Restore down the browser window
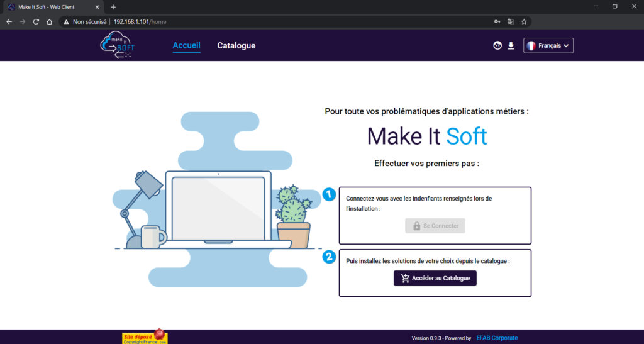This screenshot has height=344, width=644. 615,6
